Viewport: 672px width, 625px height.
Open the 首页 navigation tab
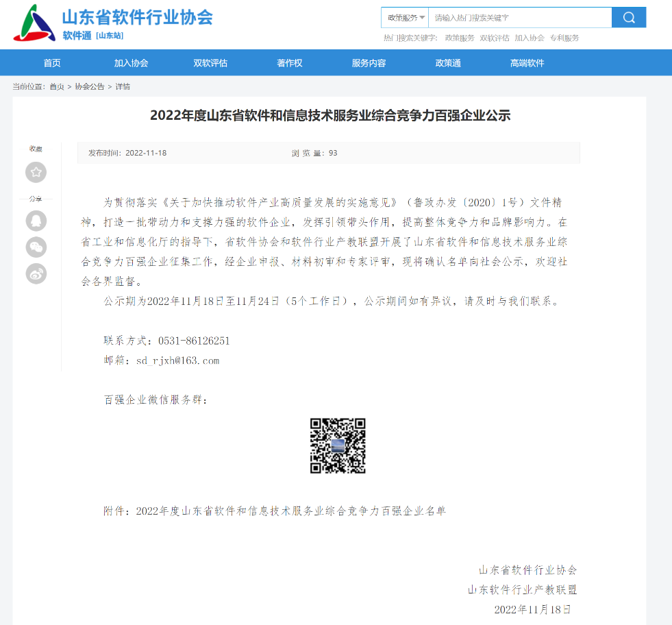pos(52,63)
